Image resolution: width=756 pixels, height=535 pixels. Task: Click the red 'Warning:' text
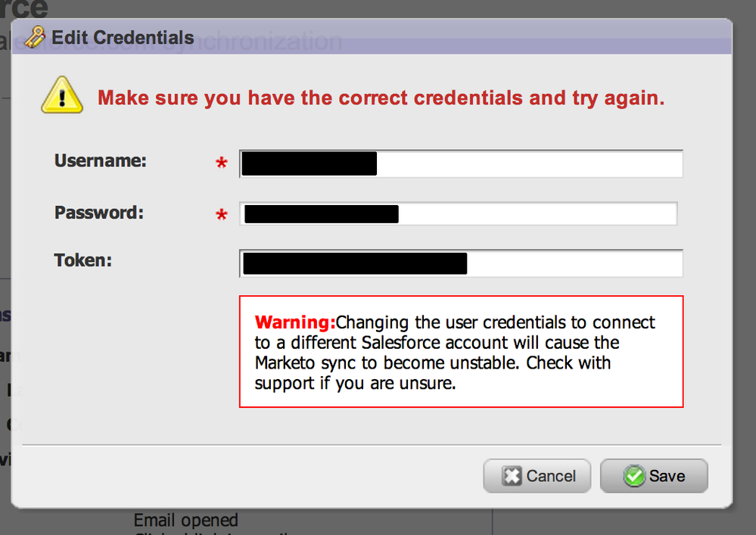click(295, 322)
